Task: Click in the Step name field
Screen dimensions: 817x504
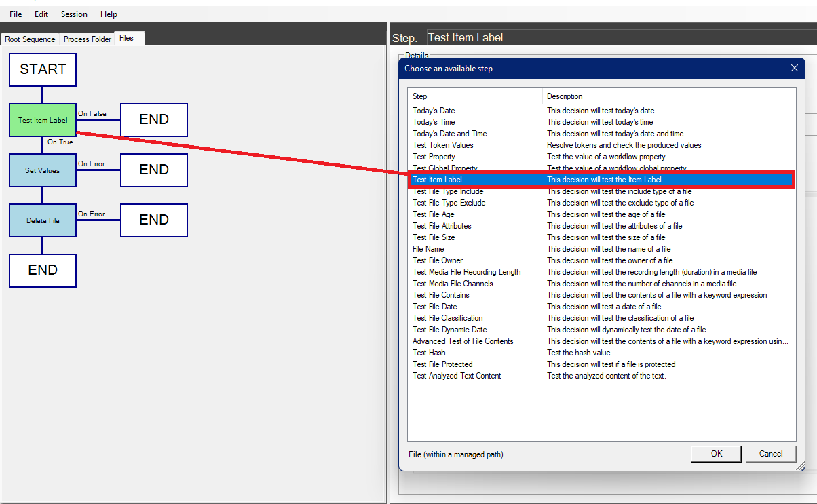Action: tap(611, 38)
